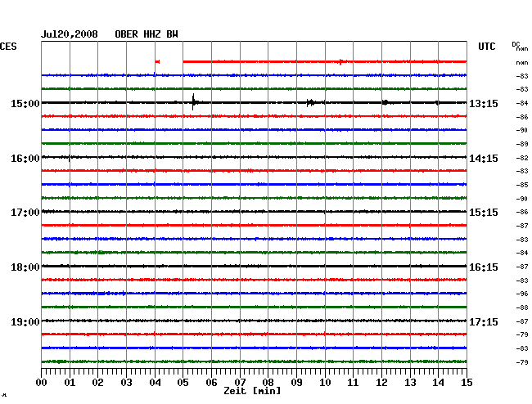Click the 03 minute tick label
Viewport: 532px width, 404px height.
(x=126, y=382)
